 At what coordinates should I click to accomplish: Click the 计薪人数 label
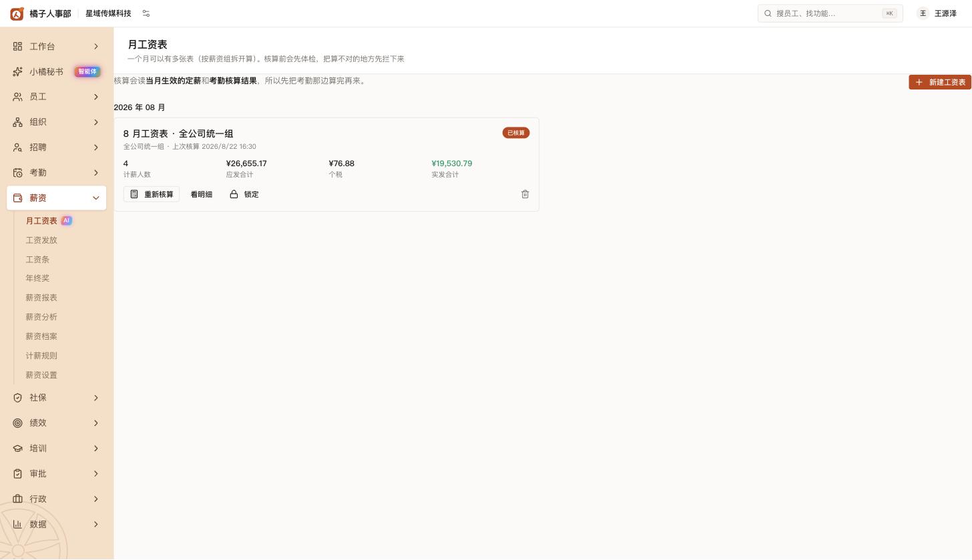coord(137,175)
